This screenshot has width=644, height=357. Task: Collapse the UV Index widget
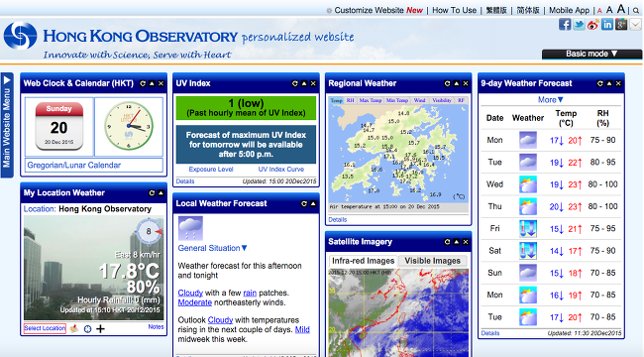point(304,83)
